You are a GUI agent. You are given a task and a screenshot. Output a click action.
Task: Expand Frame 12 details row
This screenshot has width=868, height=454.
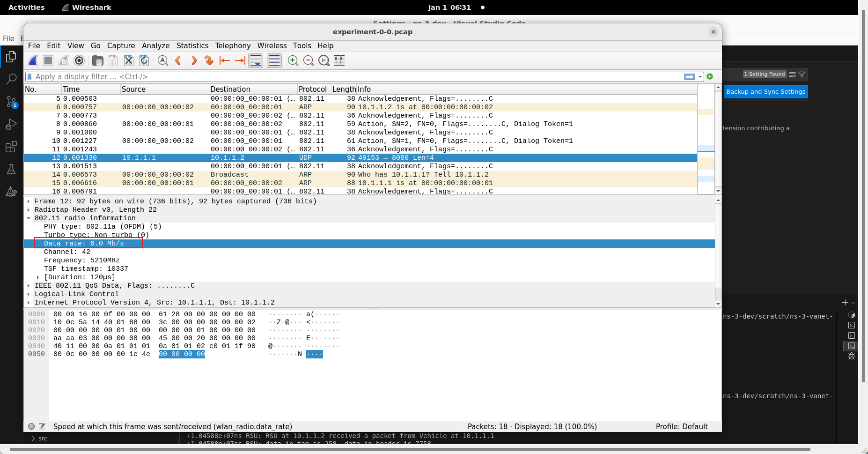click(29, 201)
